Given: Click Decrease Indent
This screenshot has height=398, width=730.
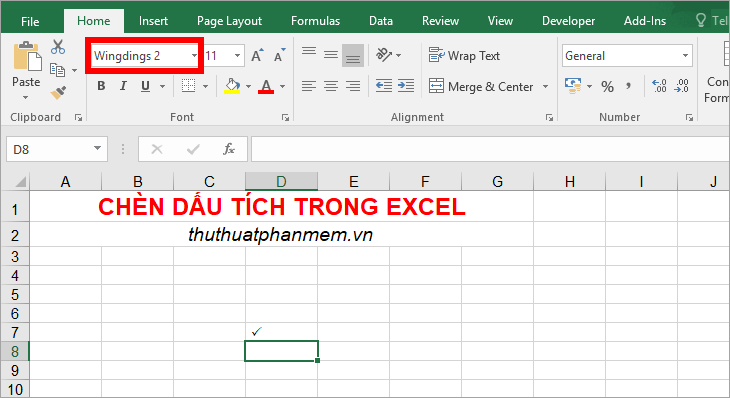Looking at the screenshot, I should point(384,86).
